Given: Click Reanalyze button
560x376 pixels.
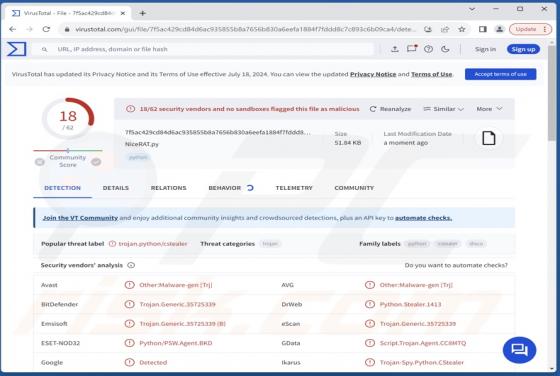Looking at the screenshot, I should [x=390, y=109].
